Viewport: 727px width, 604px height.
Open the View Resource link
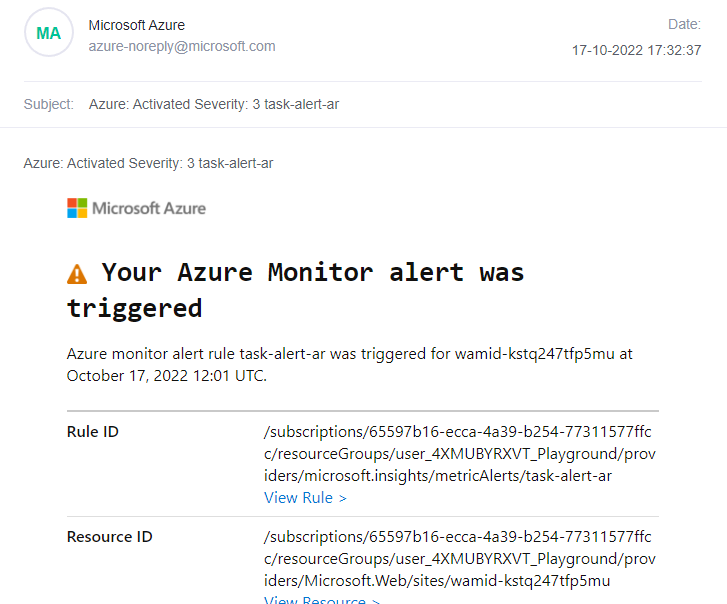tap(321, 600)
